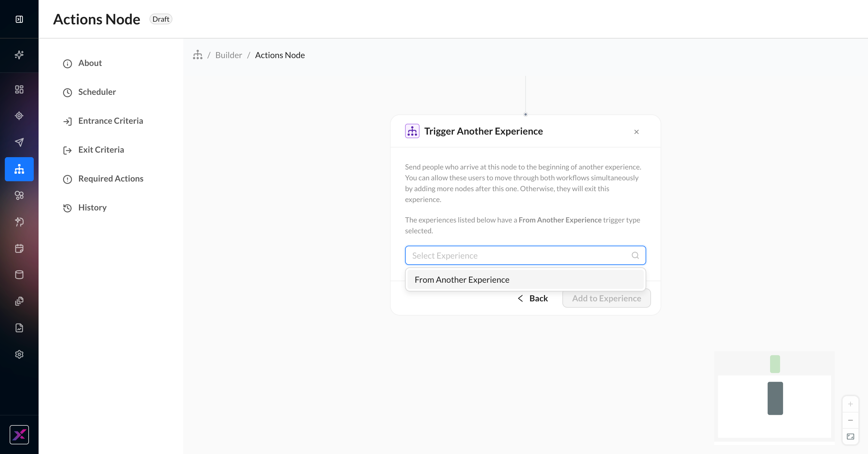The height and width of the screenshot is (454, 868).
Task: Click the four-circles icon in sidebar
Action: (19, 195)
